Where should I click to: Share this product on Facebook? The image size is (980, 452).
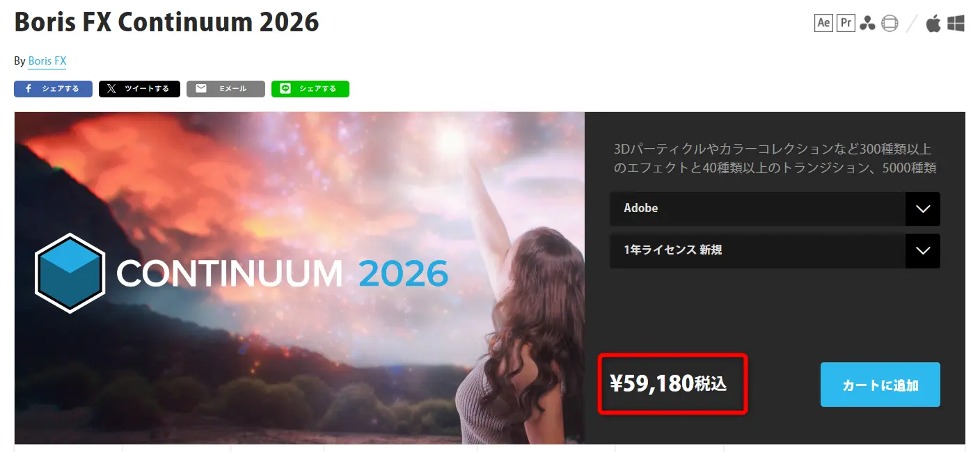pos(53,89)
